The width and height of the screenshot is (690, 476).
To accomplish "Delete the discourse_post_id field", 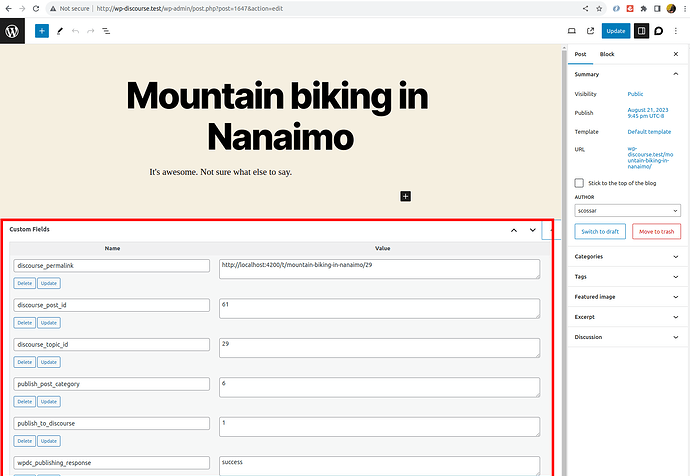I will tap(25, 323).
